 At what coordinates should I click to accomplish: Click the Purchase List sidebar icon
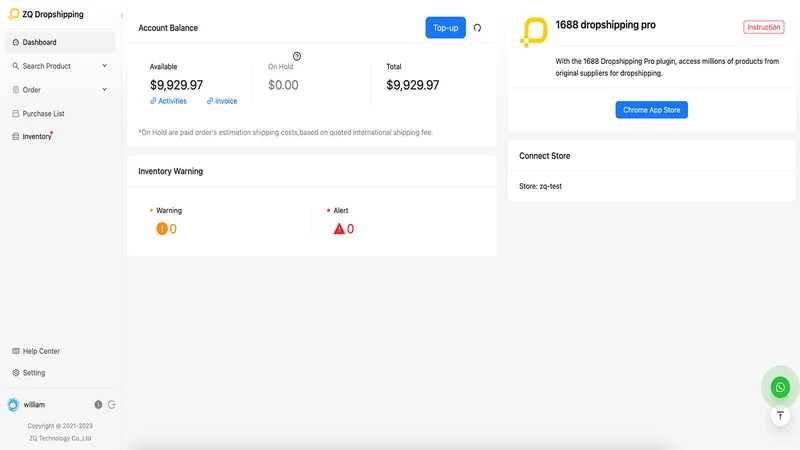pyautogui.click(x=16, y=114)
